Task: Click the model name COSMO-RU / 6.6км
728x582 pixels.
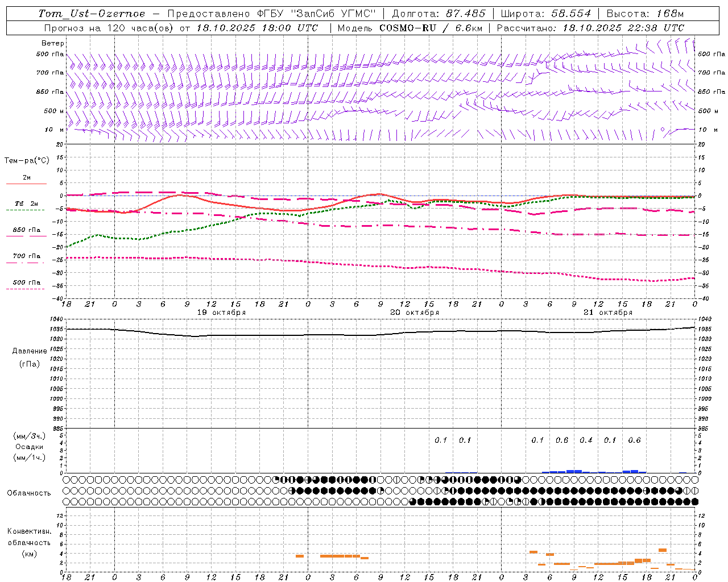Action: [430, 28]
